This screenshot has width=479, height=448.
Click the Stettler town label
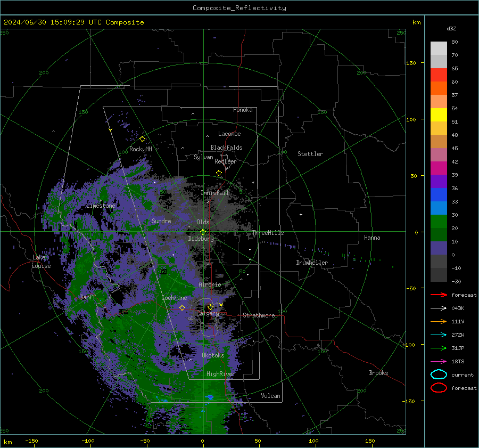pos(310,154)
